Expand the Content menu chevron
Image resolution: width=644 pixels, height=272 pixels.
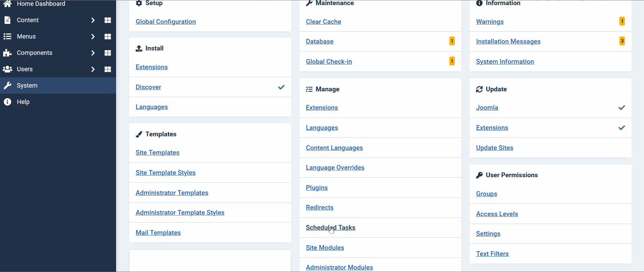click(93, 20)
